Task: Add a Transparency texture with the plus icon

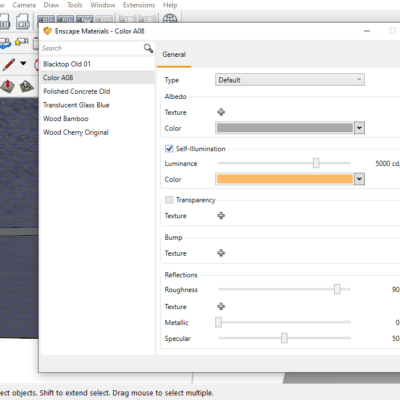Action: (221, 215)
